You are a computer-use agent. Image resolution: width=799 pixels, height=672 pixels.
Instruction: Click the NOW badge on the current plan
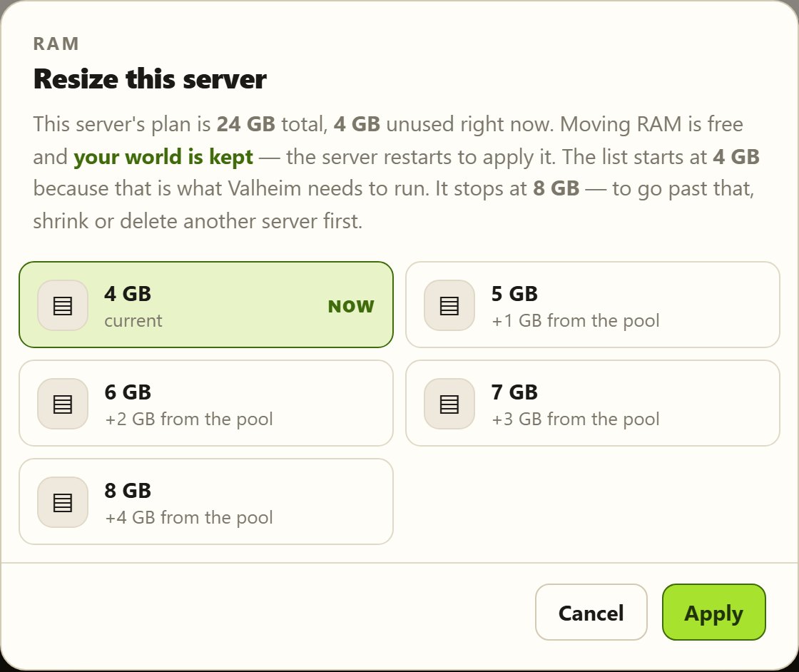point(351,306)
